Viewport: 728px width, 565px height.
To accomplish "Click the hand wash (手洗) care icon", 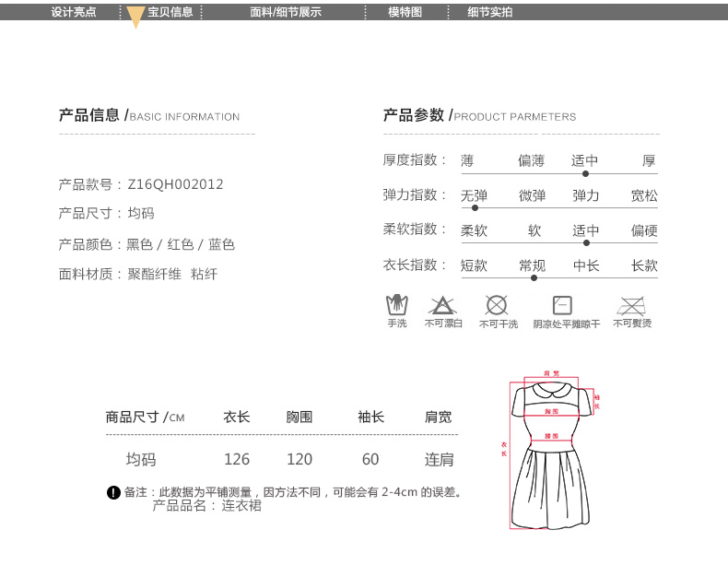I will (396, 305).
